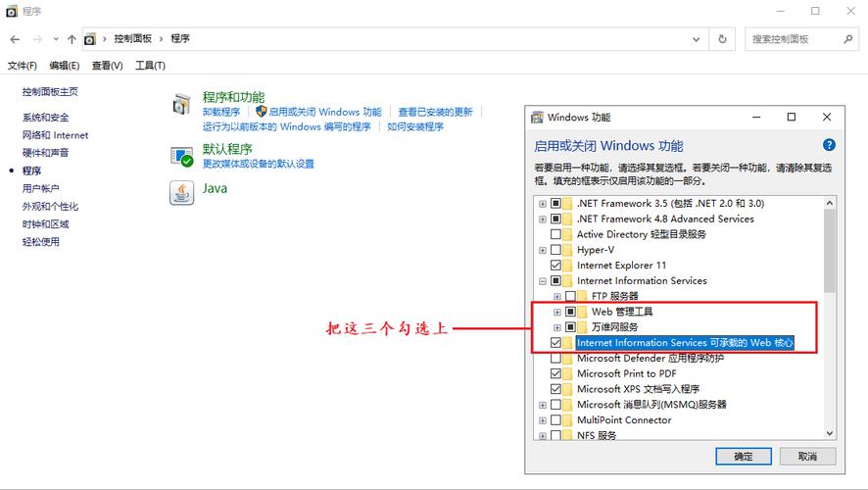Click the 取消 button
Screen dimensions: 868x490
pos(807,457)
